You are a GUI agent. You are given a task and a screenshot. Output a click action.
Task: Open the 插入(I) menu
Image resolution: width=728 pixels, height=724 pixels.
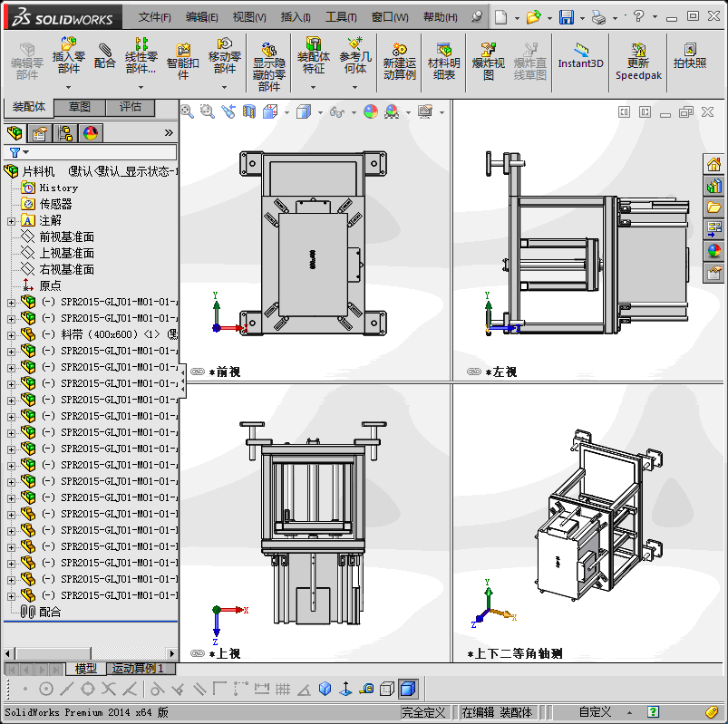point(296,17)
